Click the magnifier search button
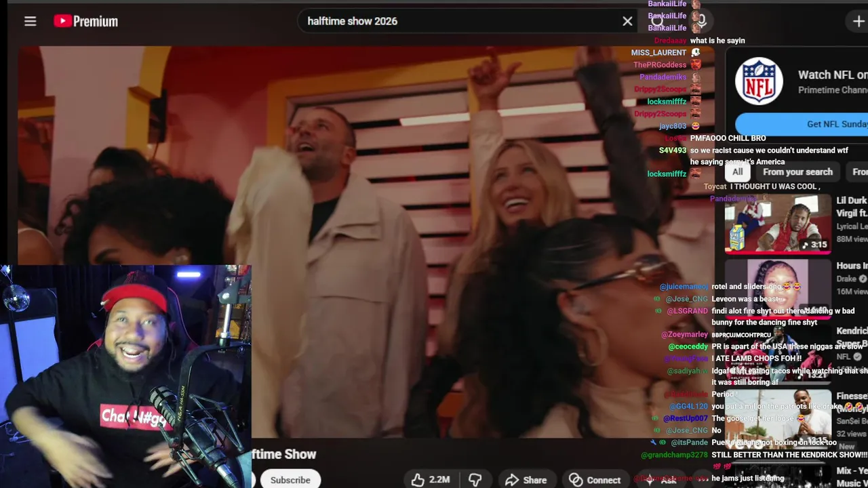 click(657, 21)
